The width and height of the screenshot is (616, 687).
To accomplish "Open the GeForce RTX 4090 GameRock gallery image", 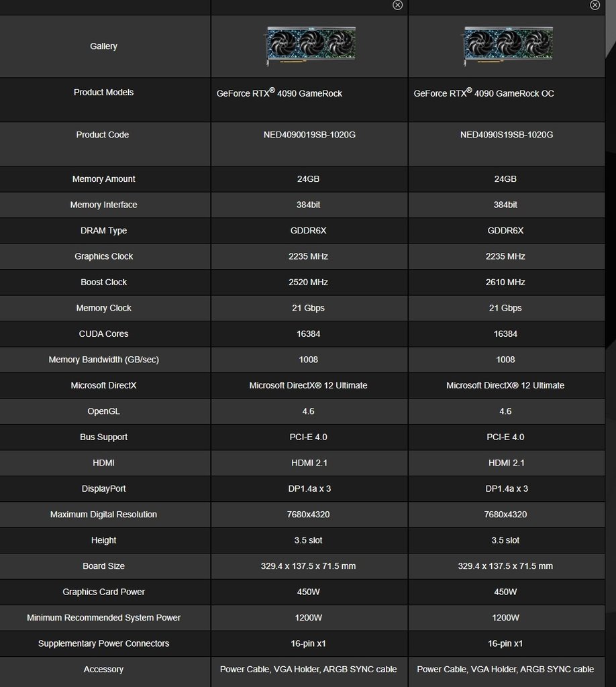I will (310, 46).
